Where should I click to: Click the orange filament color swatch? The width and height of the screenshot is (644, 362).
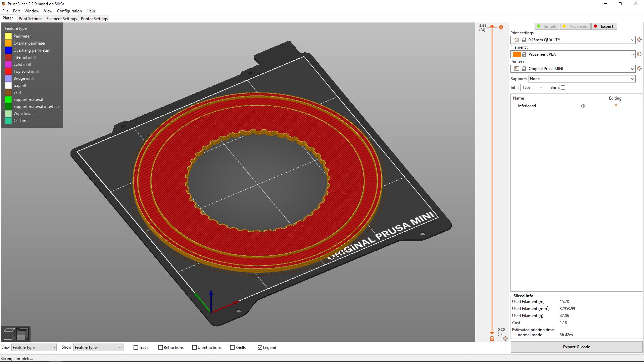click(x=517, y=54)
